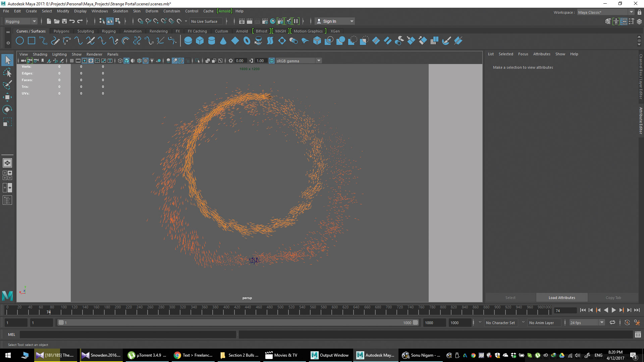Open the Rigging menu set dropdown
Image resolution: width=644 pixels, height=362 pixels.
(x=20, y=21)
